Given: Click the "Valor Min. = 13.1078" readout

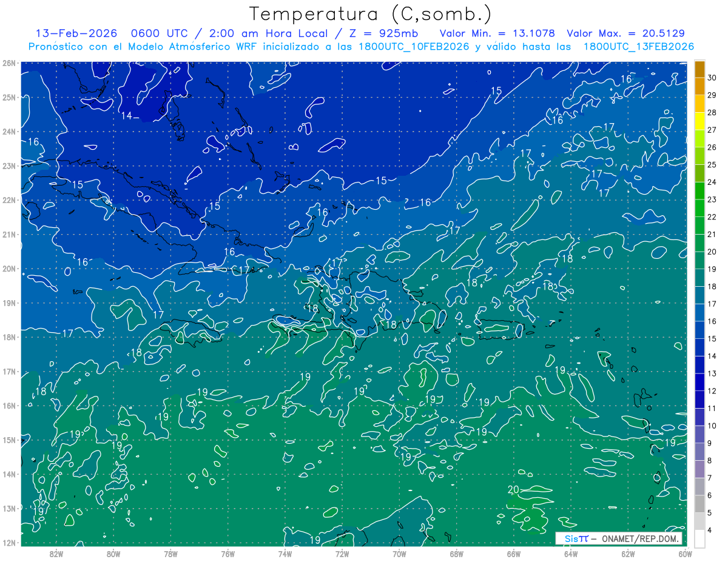Looking at the screenshot, I should pos(497,33).
